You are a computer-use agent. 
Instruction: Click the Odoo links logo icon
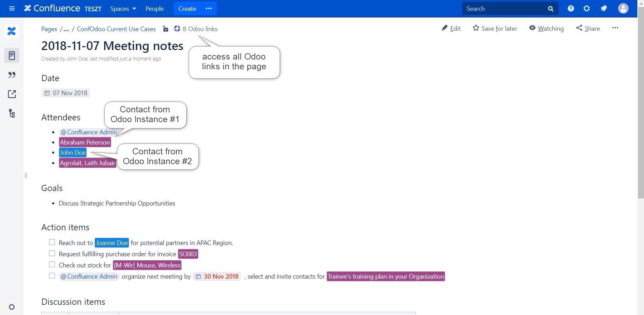(177, 28)
